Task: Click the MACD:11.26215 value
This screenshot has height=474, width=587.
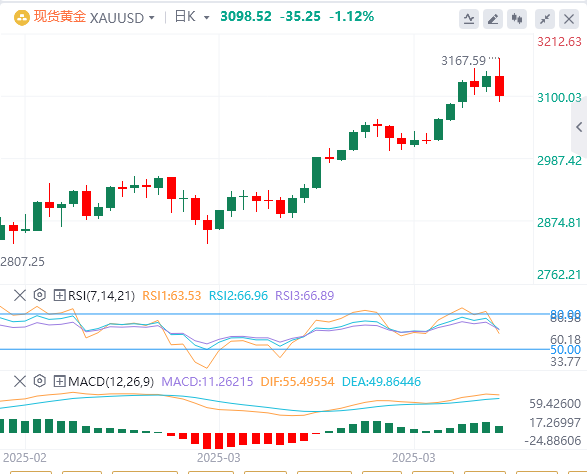Action: [x=207, y=382]
